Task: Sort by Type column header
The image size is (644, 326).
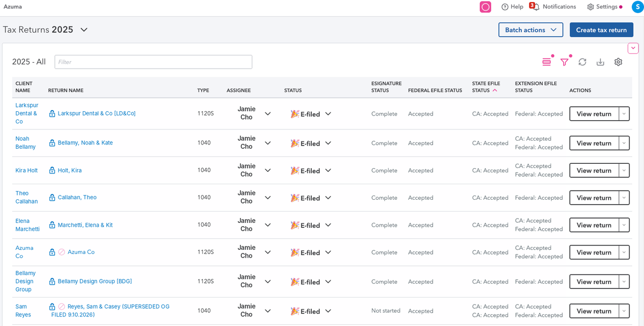Action: (203, 91)
